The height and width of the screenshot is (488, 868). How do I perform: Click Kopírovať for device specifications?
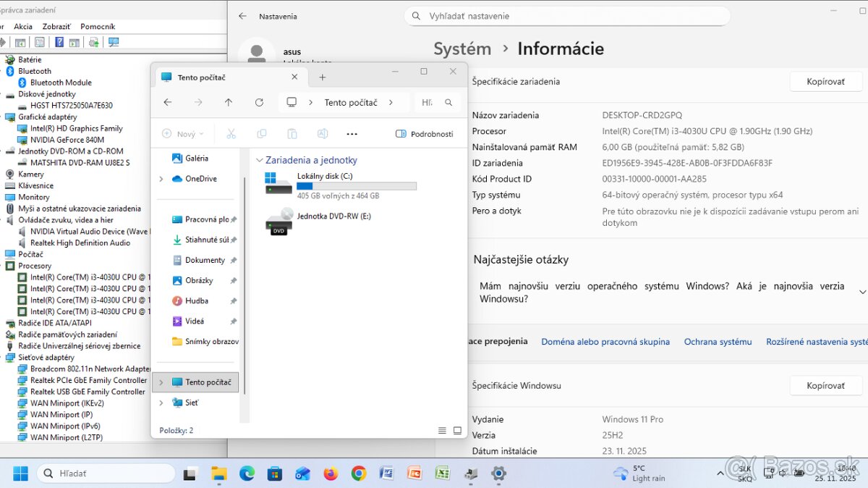(825, 81)
